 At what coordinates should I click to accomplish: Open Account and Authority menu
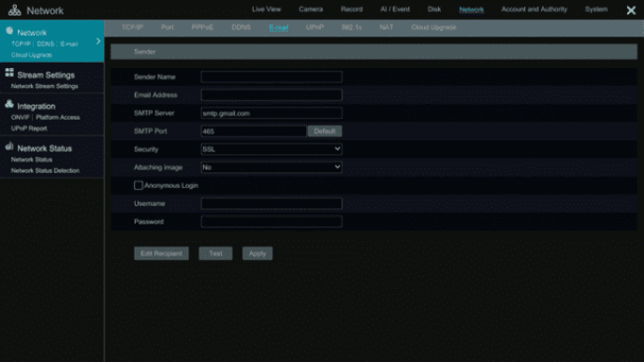click(x=534, y=9)
